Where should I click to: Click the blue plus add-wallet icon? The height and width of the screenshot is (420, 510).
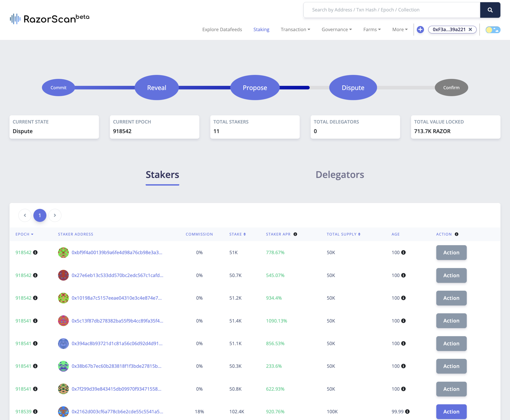click(x=420, y=30)
